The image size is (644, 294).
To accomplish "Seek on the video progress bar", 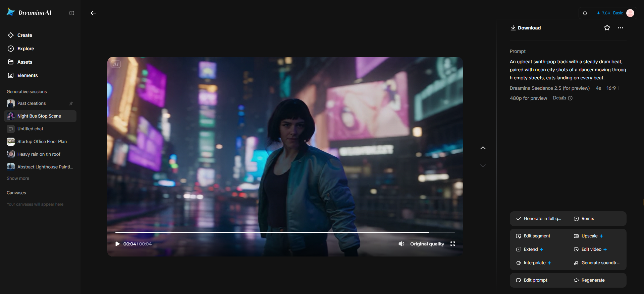I will (285, 232).
